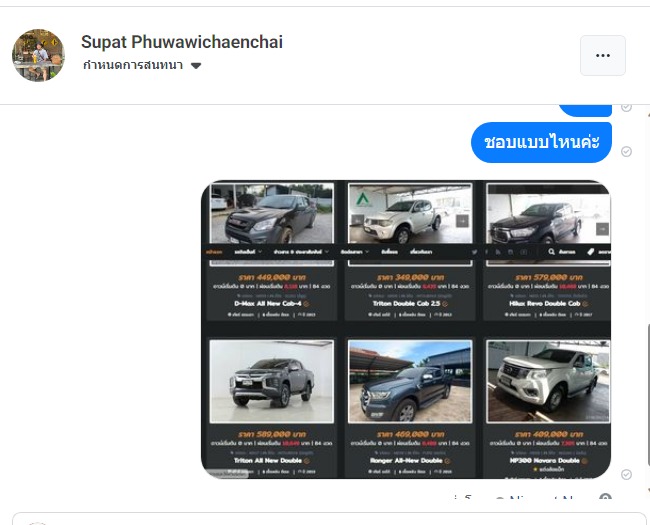Open the Triton Double Cab 2.5 car photo

point(410,213)
